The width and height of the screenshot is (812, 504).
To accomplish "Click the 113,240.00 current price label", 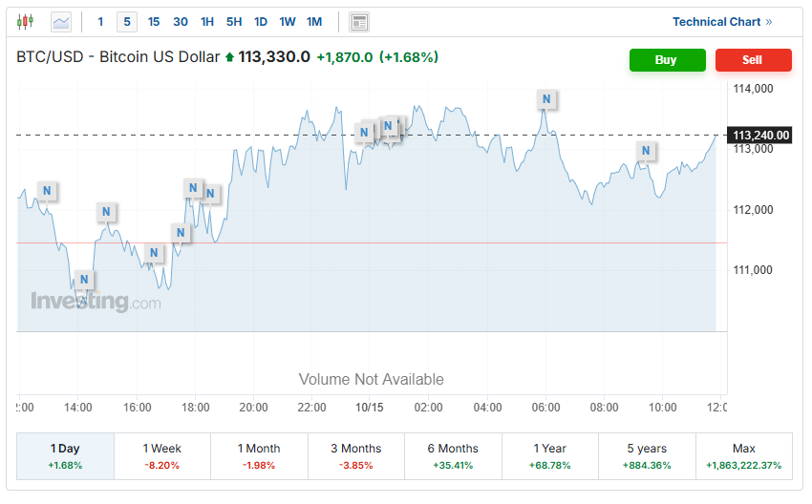I will point(761,135).
